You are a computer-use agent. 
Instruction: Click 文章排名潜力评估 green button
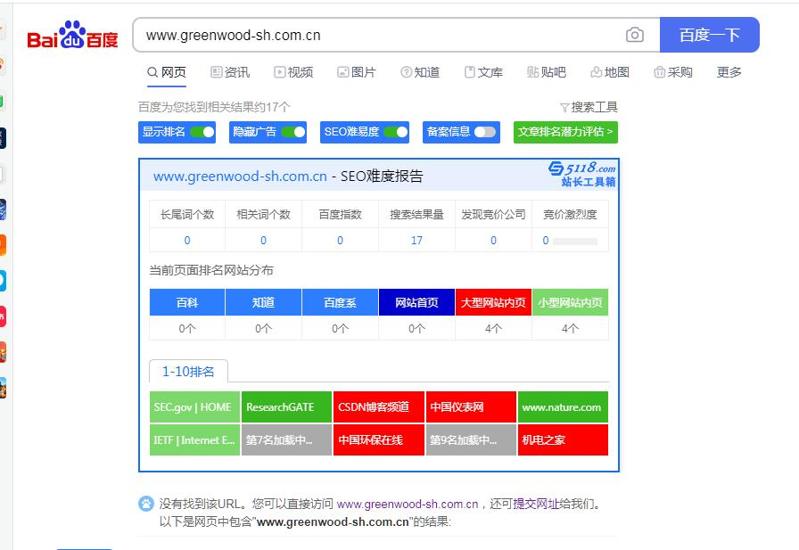point(566,132)
